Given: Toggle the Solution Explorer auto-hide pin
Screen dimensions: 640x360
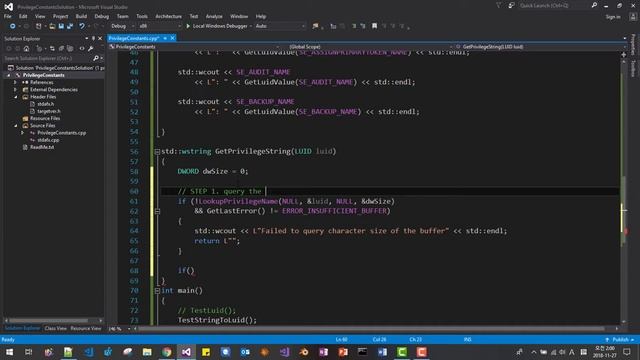Looking at the screenshot, I should [93, 38].
